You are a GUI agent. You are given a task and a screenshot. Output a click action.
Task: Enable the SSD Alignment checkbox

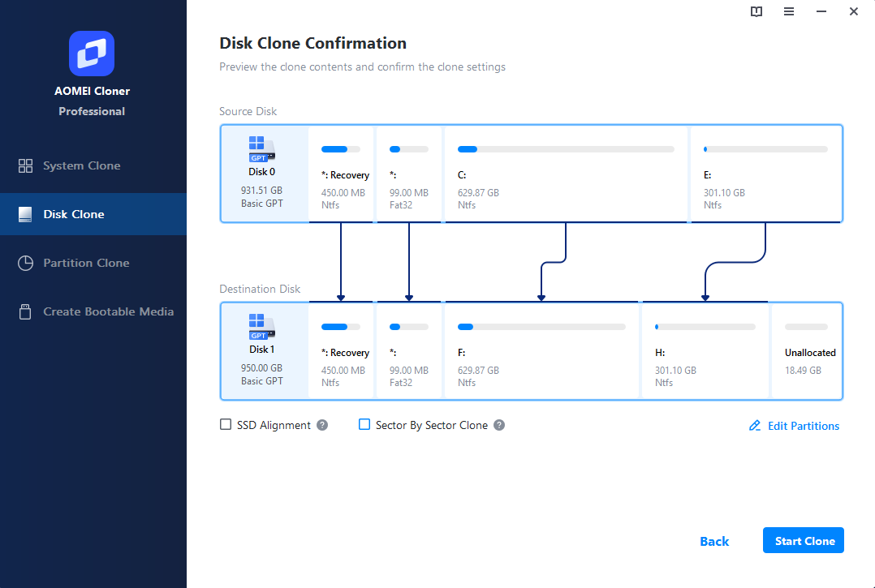tap(226, 425)
